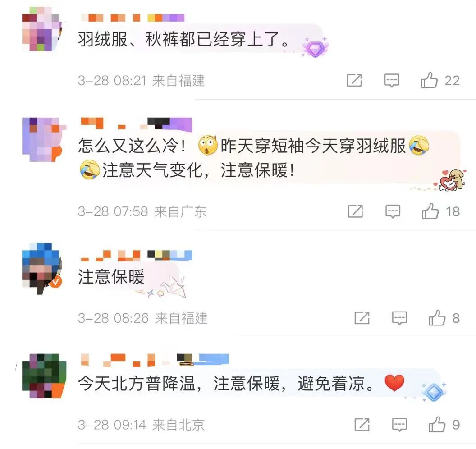Image resolution: width=476 pixels, height=449 pixels.
Task: Open username above the 今天北方普降温 comment
Action: pyautogui.click(x=155, y=359)
